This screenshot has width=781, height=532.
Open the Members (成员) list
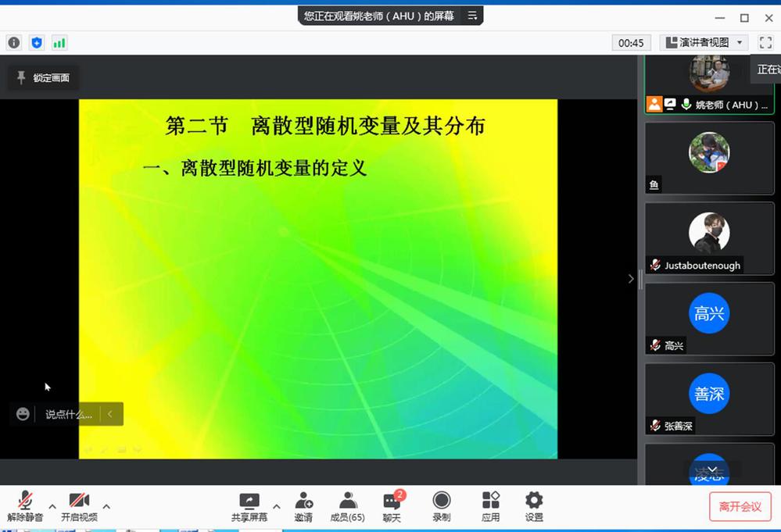[x=347, y=506]
